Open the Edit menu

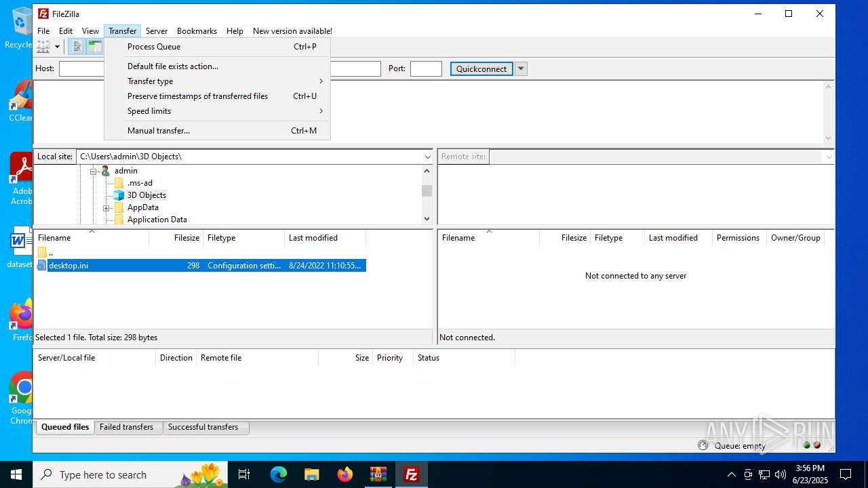click(x=66, y=31)
